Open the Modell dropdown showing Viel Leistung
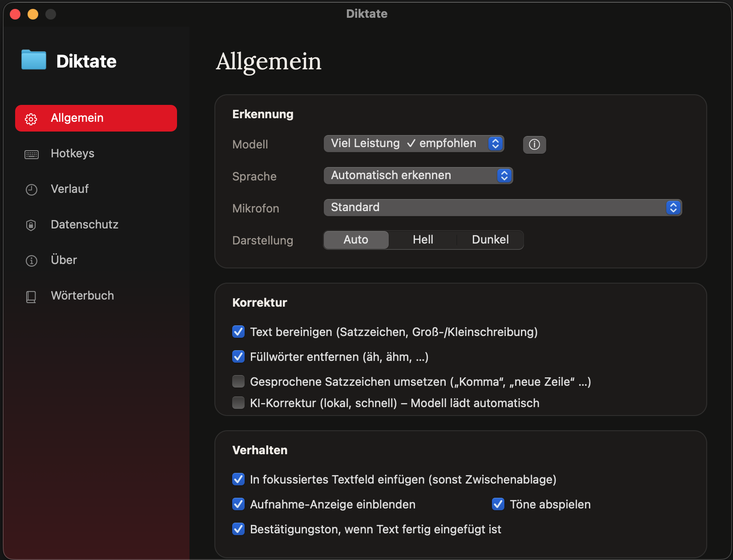Screen dimensions: 733x560 pyautogui.click(x=414, y=144)
